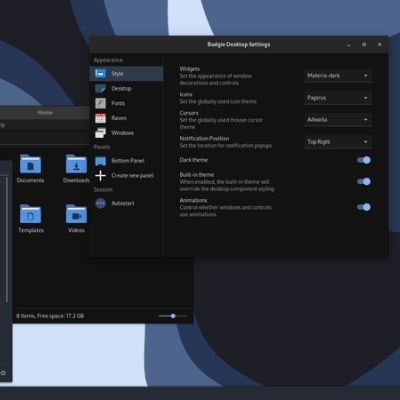Screen dimensions: 400x400
Task: Click the 'Session' section header
Action: [103, 190]
